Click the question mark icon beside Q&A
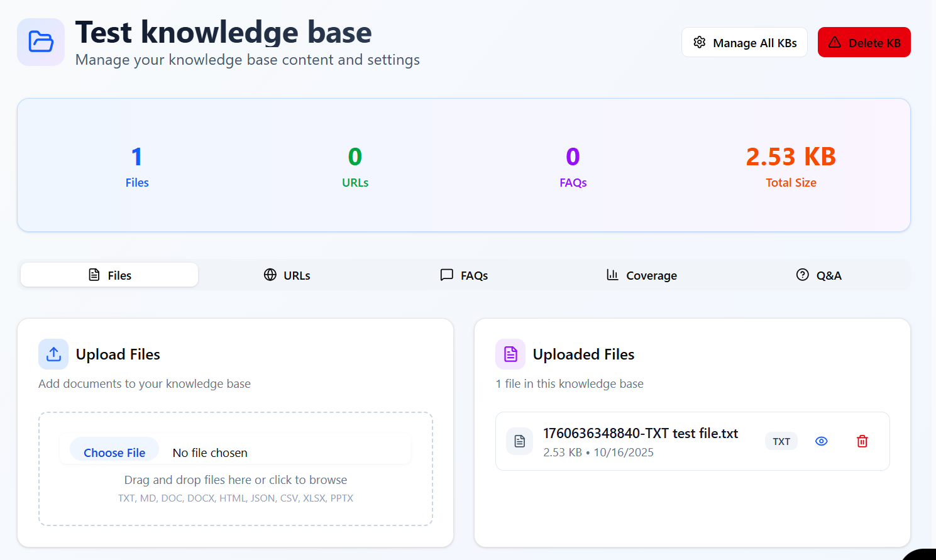The image size is (936, 560). coord(803,275)
